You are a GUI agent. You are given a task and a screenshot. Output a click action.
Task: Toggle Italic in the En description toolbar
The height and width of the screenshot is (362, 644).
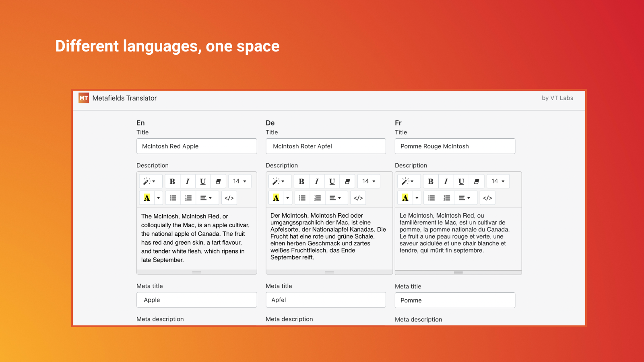(x=188, y=181)
